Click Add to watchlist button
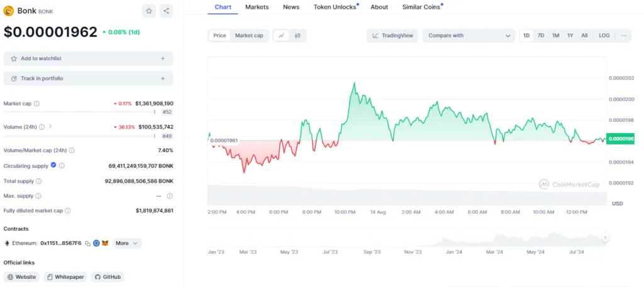This screenshot has width=644, height=287. pos(88,58)
